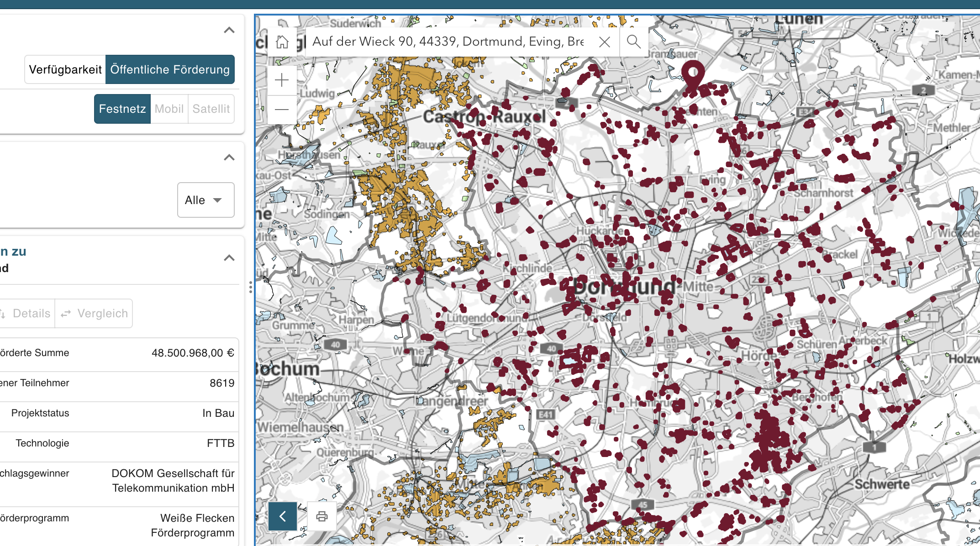Clear the address search with X icon
This screenshot has width=980, height=546.
[x=604, y=42]
